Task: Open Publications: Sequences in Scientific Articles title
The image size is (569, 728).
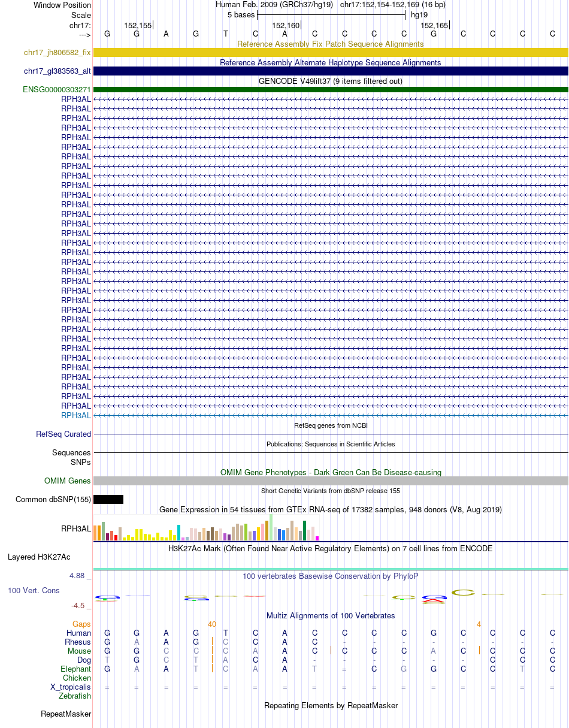Action: 331,444
